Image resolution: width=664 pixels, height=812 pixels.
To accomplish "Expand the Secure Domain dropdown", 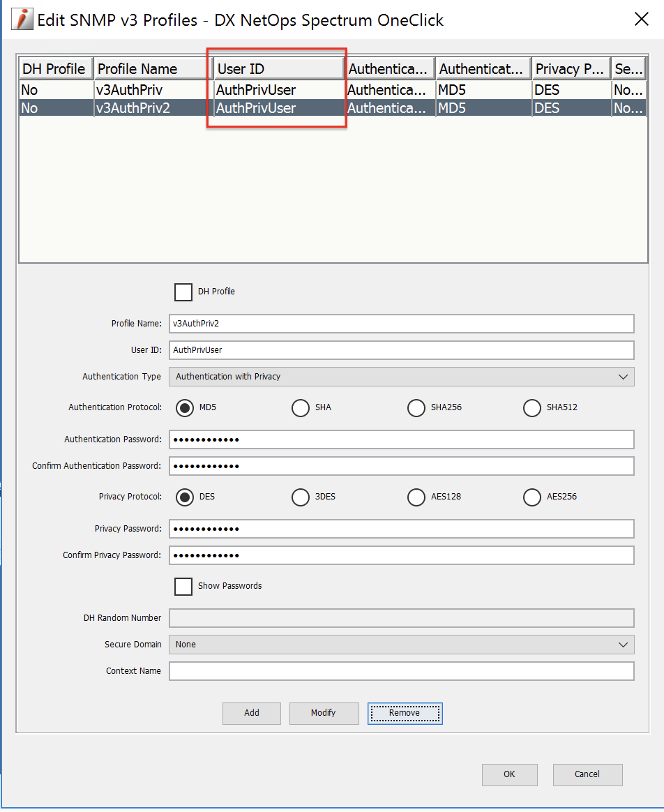I will [401, 645].
